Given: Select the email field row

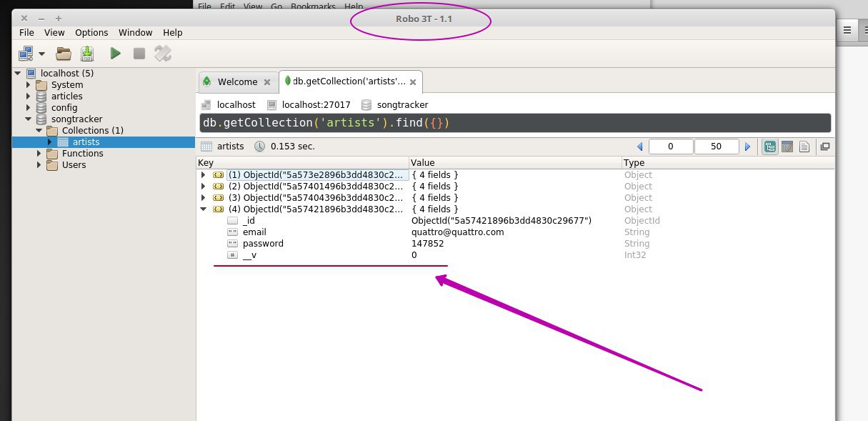Looking at the screenshot, I should coord(515,232).
